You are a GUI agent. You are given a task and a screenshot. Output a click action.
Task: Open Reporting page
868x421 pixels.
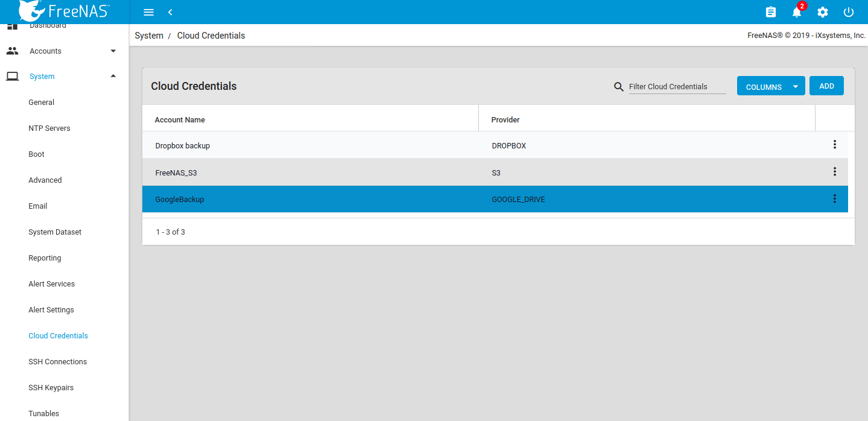(x=45, y=258)
